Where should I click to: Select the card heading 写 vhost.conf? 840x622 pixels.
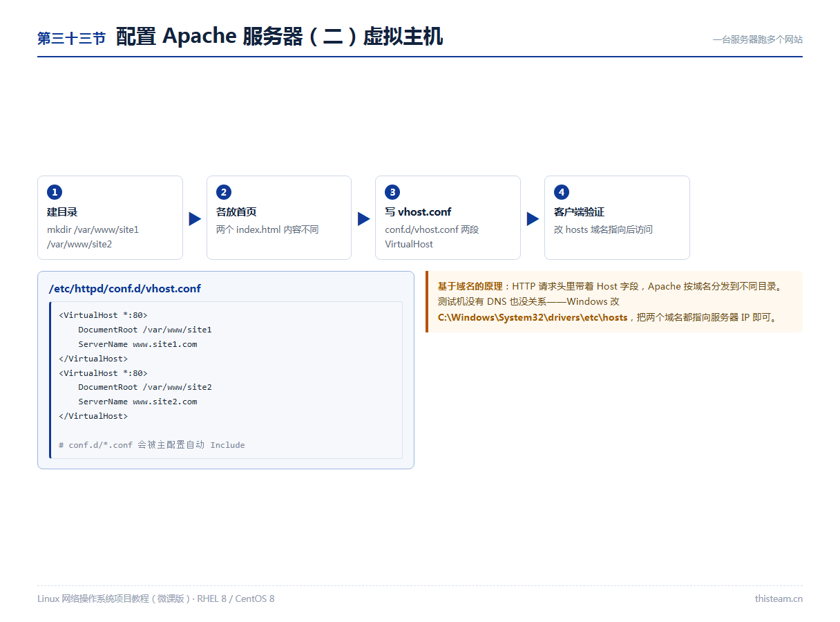[x=418, y=212]
